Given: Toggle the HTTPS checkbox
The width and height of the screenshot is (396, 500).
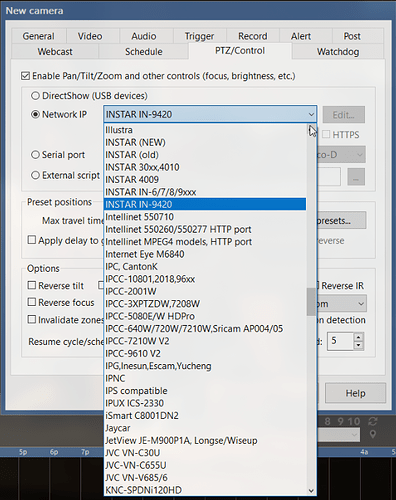Looking at the screenshot, I should 326,134.
